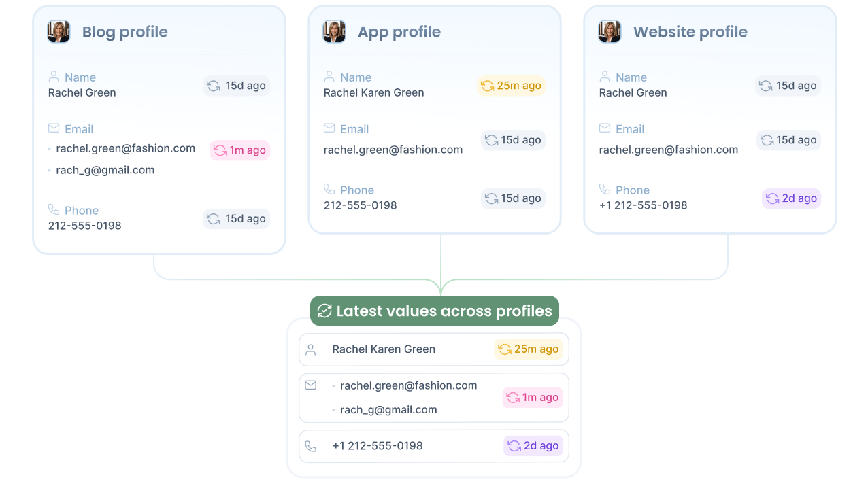This screenshot has width=868, height=484.
Task: Click the 25m ago badge in latest values
Action: coord(529,349)
